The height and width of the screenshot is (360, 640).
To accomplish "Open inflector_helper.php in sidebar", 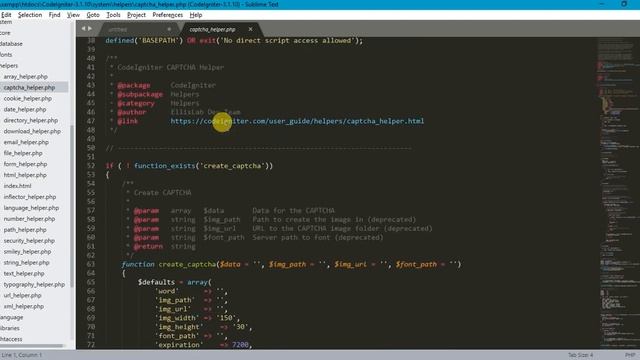I will [x=30, y=197].
